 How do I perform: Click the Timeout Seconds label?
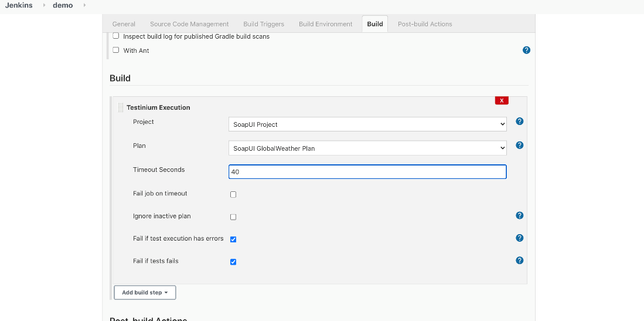pos(159,170)
